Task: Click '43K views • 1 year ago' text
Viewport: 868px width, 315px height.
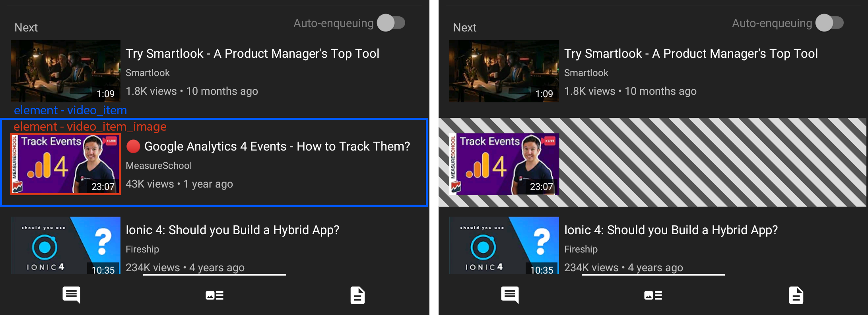Action: (179, 184)
